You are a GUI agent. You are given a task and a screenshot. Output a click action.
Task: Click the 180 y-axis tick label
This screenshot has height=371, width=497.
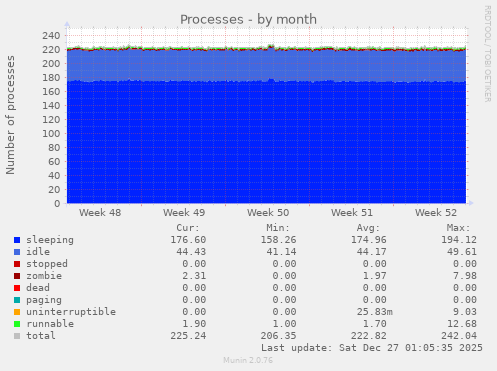51,77
